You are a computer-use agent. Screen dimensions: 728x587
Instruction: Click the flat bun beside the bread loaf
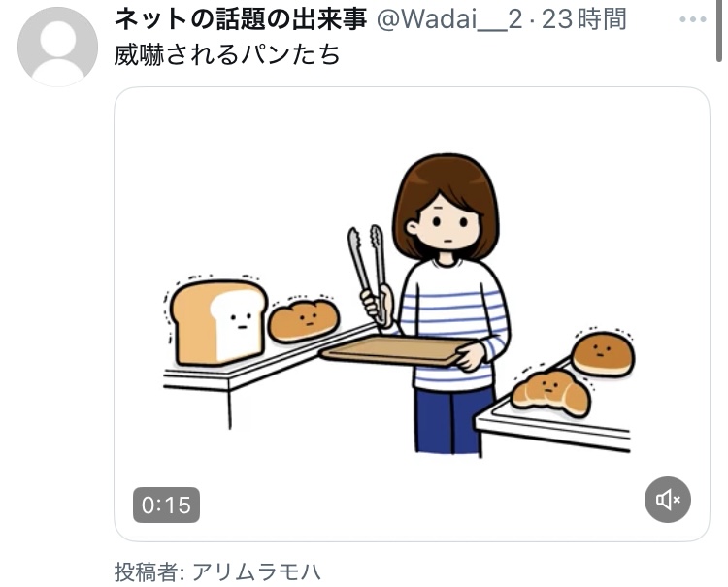pos(304,320)
